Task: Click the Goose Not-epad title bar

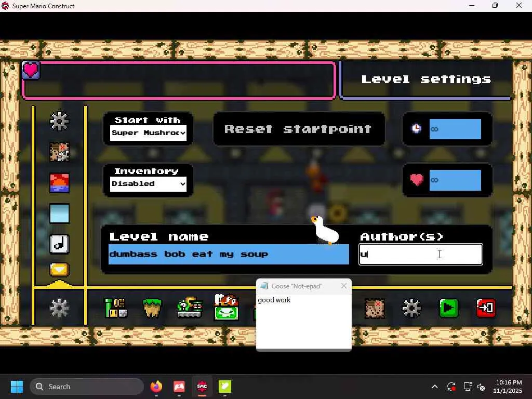Action: tap(303, 286)
